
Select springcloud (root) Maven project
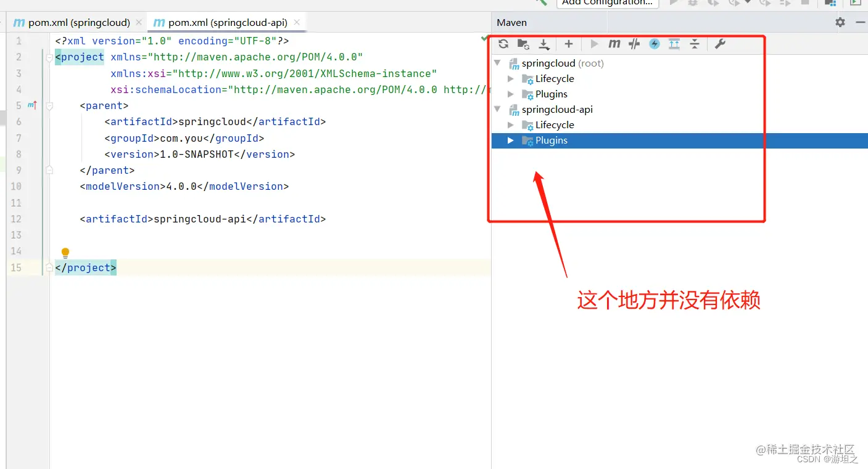coord(556,63)
